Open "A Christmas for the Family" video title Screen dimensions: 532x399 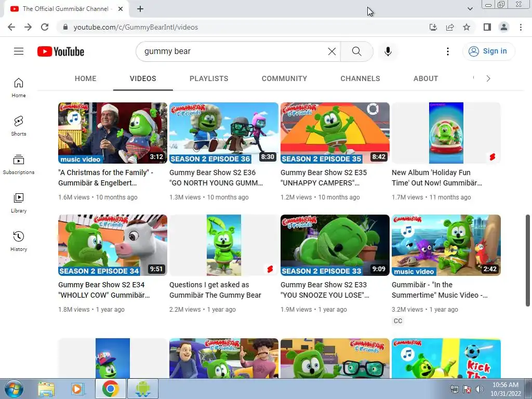click(x=105, y=178)
